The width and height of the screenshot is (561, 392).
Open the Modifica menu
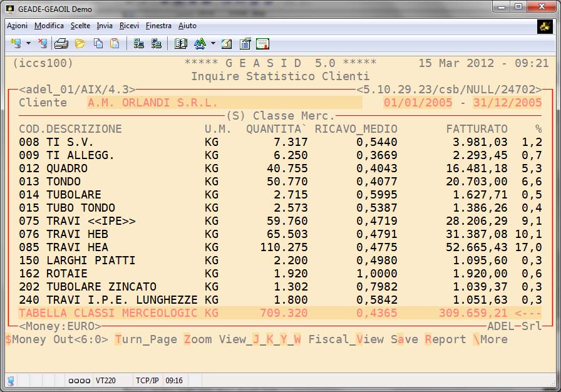(49, 26)
